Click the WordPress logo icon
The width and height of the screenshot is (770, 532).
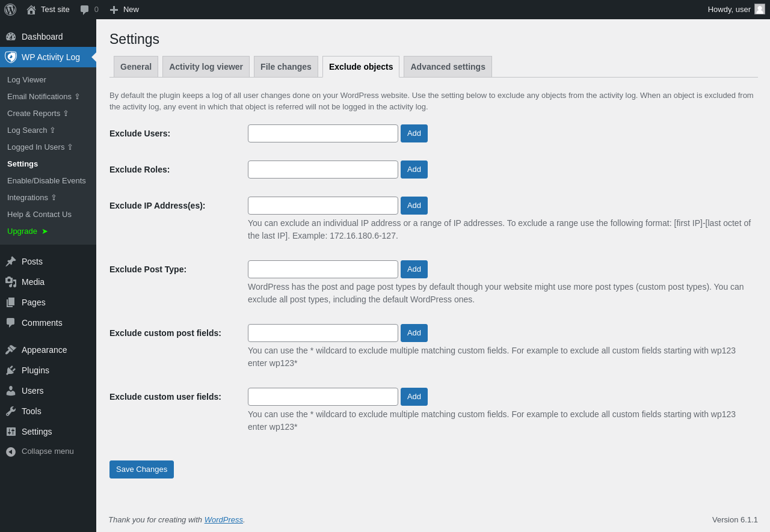tap(10, 10)
